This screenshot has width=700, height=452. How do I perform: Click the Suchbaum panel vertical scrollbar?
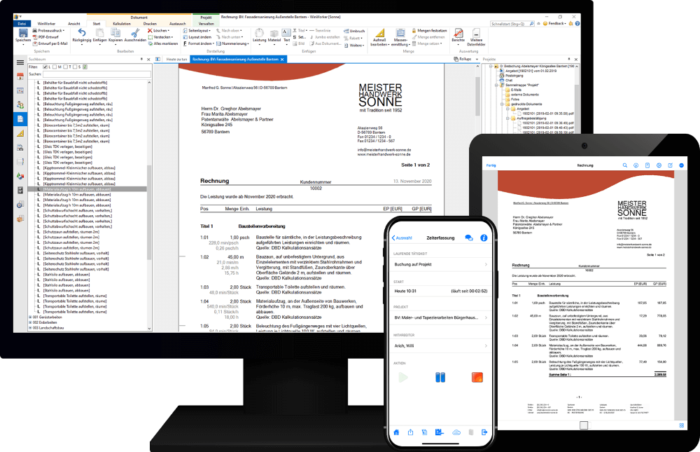pyautogui.click(x=149, y=205)
